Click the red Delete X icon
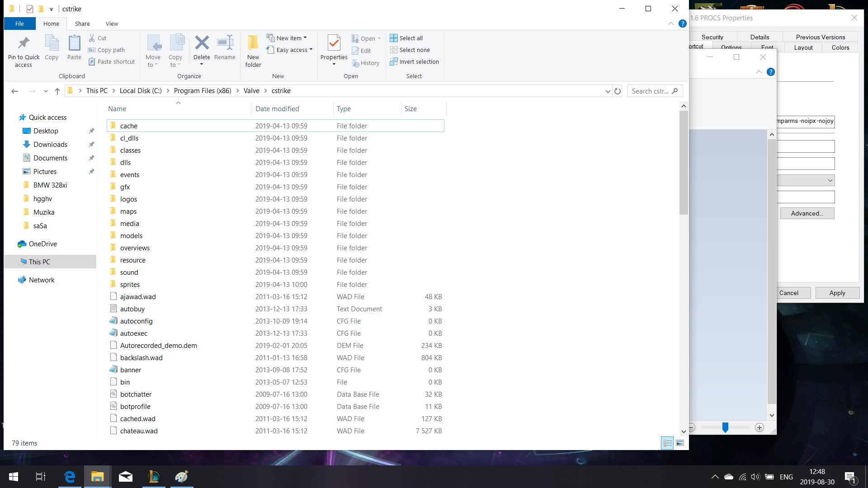 click(202, 43)
